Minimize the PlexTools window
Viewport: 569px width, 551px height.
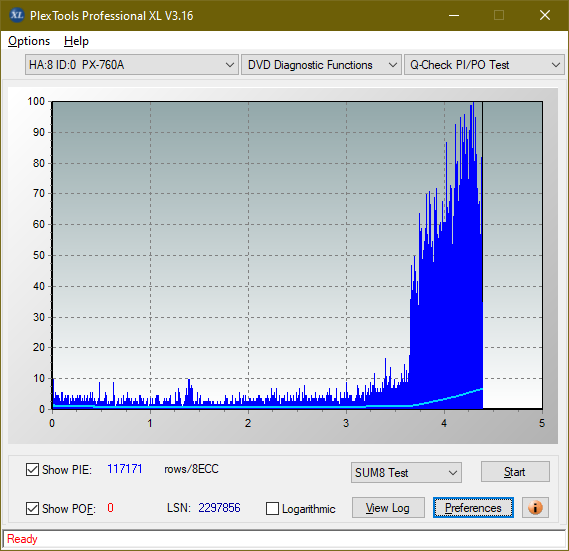point(454,15)
